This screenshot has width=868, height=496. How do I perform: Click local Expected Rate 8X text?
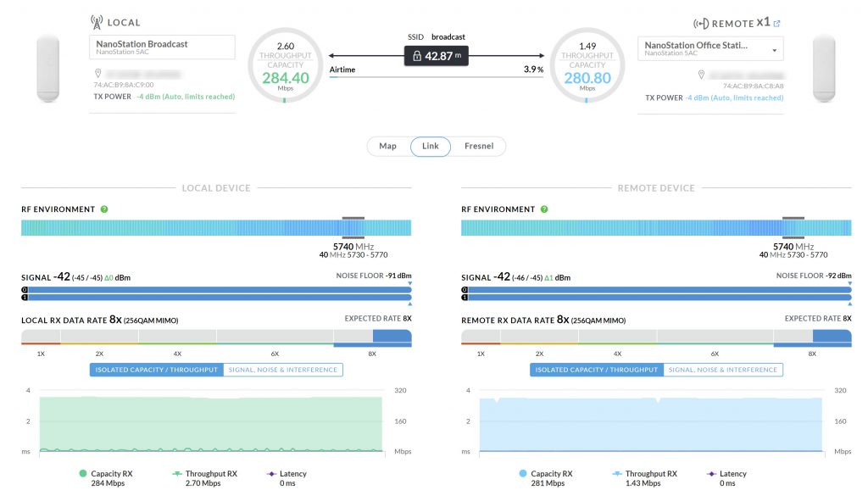[378, 318]
